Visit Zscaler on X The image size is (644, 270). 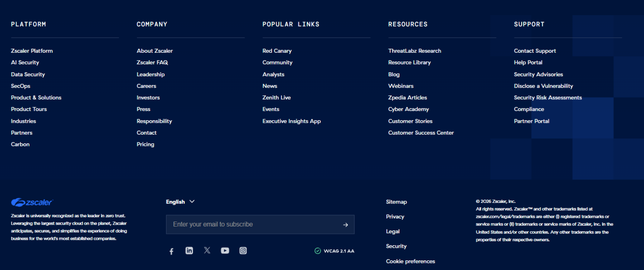[207, 250]
